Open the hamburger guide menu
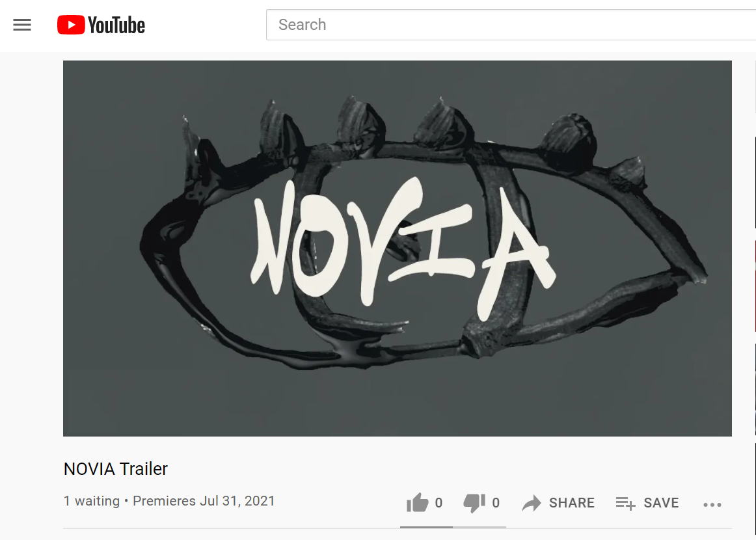This screenshot has height=540, width=756. coord(22,25)
